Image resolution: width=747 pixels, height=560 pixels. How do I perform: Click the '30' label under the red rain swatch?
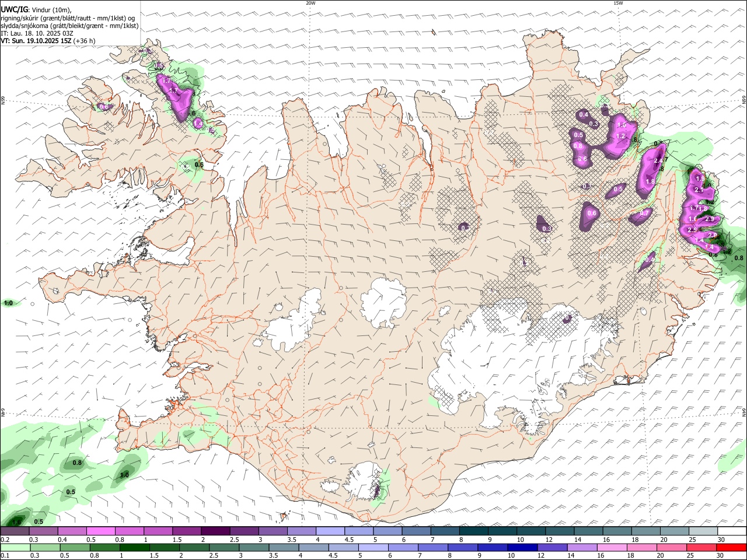click(721, 556)
